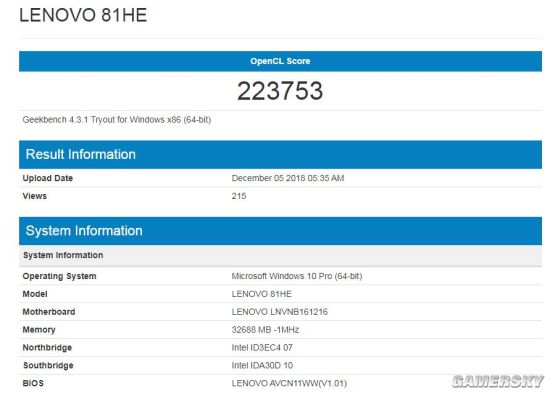Select the date December 05 2018 05:35 AM
The height and width of the screenshot is (393, 550).
tap(288, 178)
